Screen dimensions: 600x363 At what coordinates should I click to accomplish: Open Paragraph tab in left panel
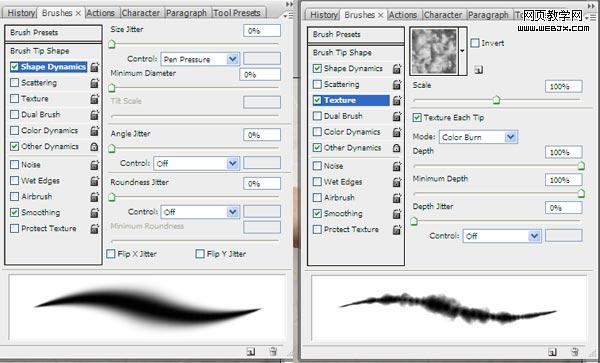click(x=187, y=13)
